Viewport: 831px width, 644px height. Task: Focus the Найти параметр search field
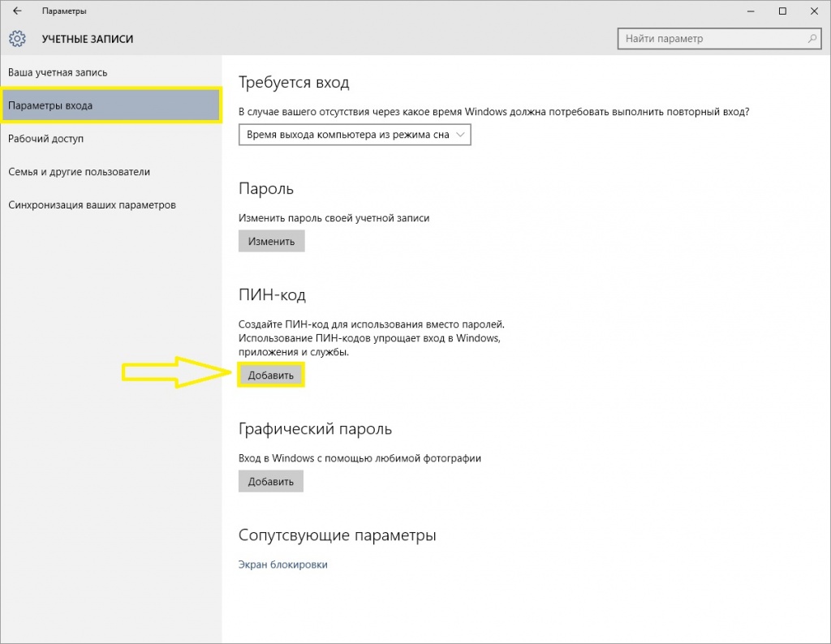click(x=713, y=38)
